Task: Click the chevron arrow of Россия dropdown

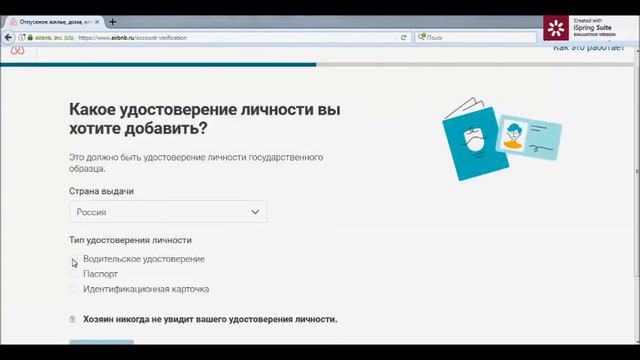Action: click(x=255, y=212)
